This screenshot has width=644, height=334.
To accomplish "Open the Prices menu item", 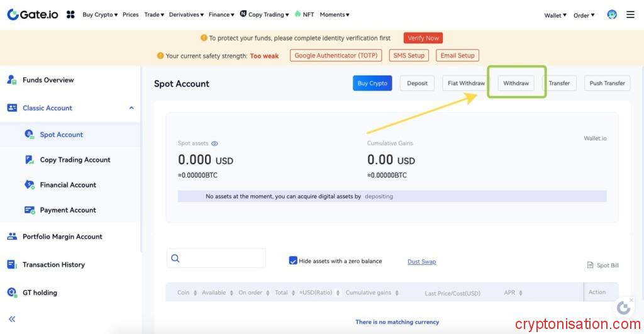I will point(131,14).
